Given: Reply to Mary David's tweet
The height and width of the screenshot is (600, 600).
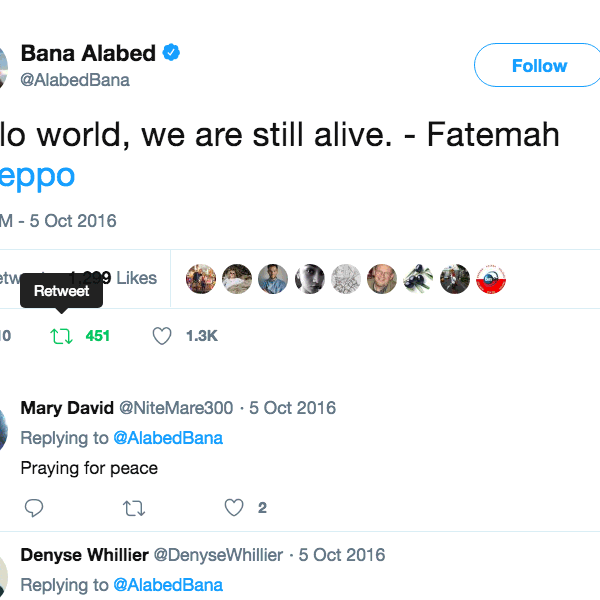Looking at the screenshot, I should (34, 508).
